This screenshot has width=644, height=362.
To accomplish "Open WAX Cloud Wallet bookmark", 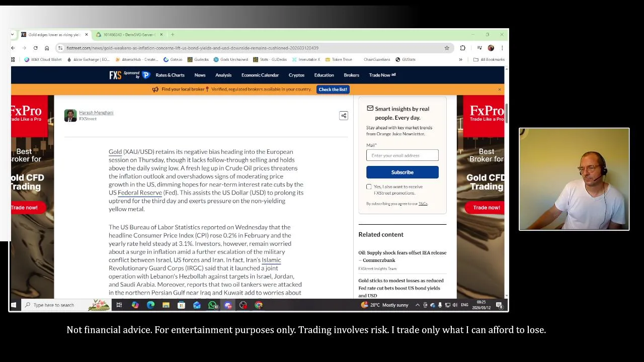I will (43, 59).
